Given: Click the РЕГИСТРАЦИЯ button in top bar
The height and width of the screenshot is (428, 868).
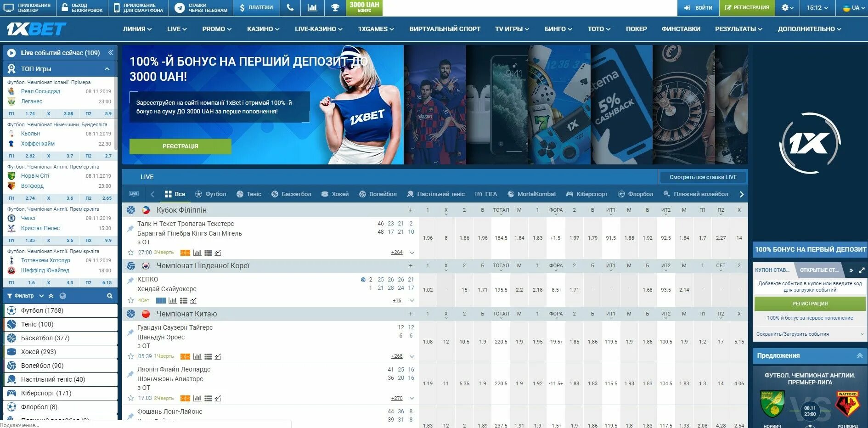Looking at the screenshot, I should click(747, 8).
